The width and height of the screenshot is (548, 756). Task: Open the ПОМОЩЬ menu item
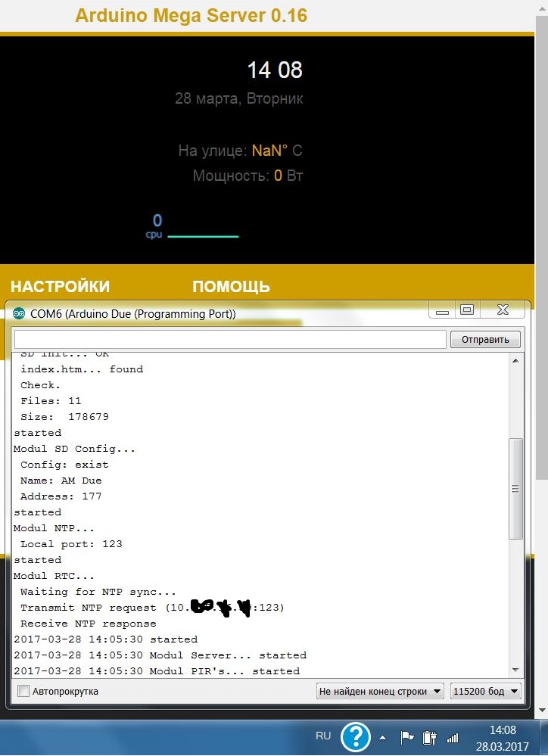(231, 286)
